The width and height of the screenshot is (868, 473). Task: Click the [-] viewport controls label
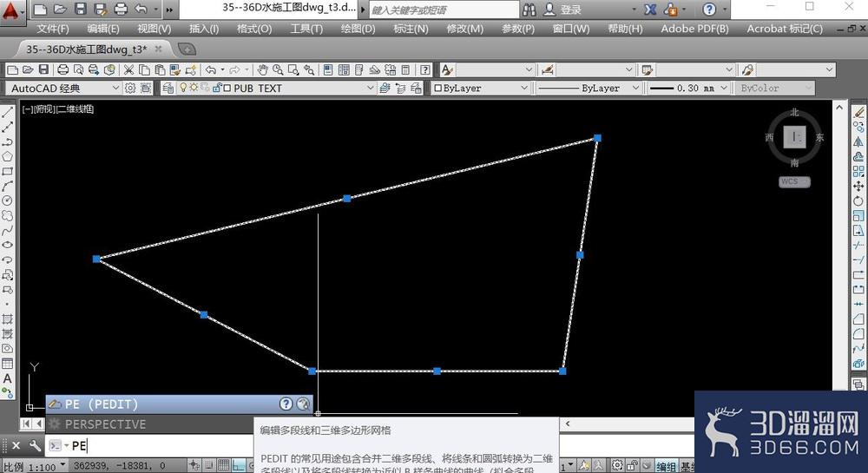coord(27,109)
